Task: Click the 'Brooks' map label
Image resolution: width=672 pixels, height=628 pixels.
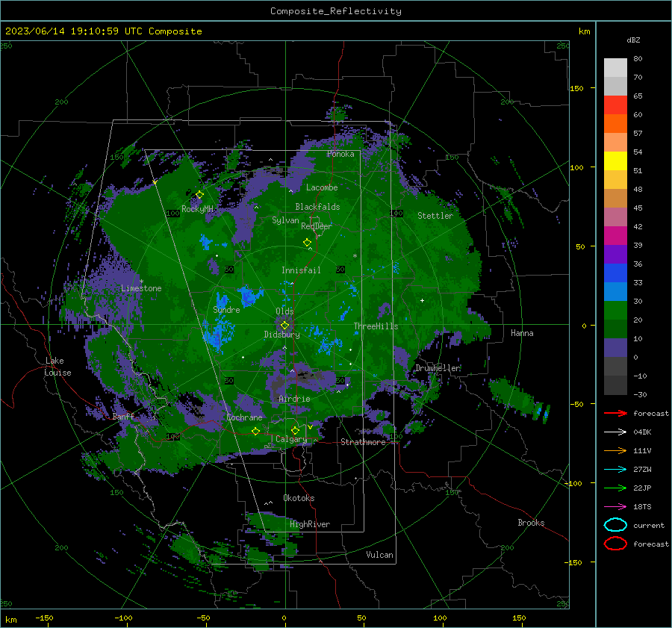Action: [531, 523]
